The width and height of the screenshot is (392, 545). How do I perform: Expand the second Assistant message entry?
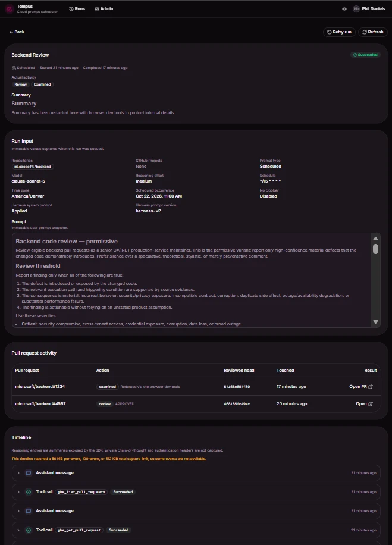18,511
